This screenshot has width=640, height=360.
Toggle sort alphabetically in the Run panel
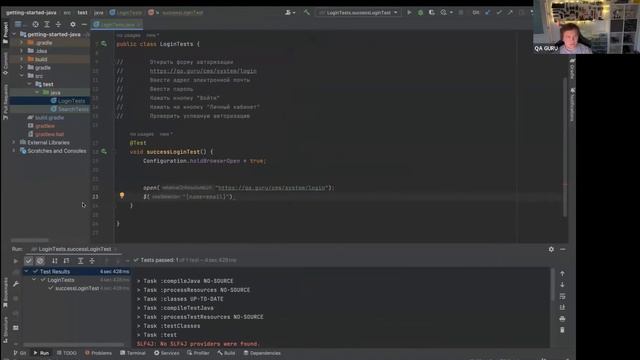(55, 260)
